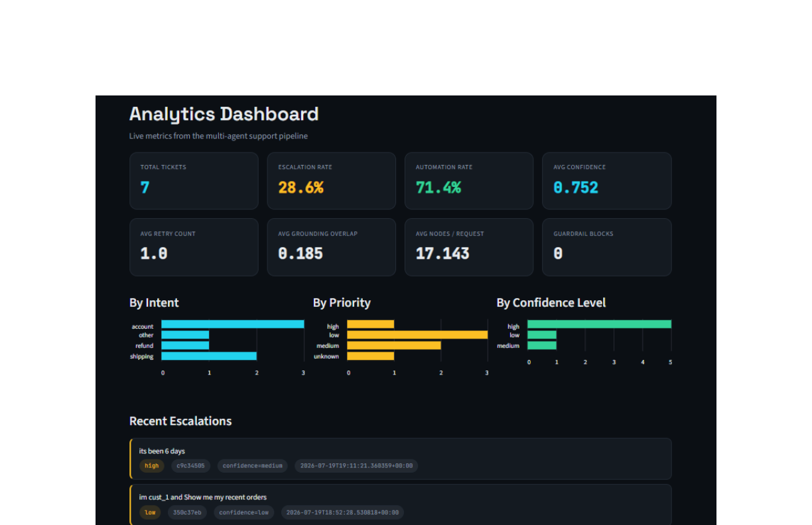This screenshot has height=525, width=812.
Task: Select the refund bar in By Intent chart
Action: tap(185, 345)
